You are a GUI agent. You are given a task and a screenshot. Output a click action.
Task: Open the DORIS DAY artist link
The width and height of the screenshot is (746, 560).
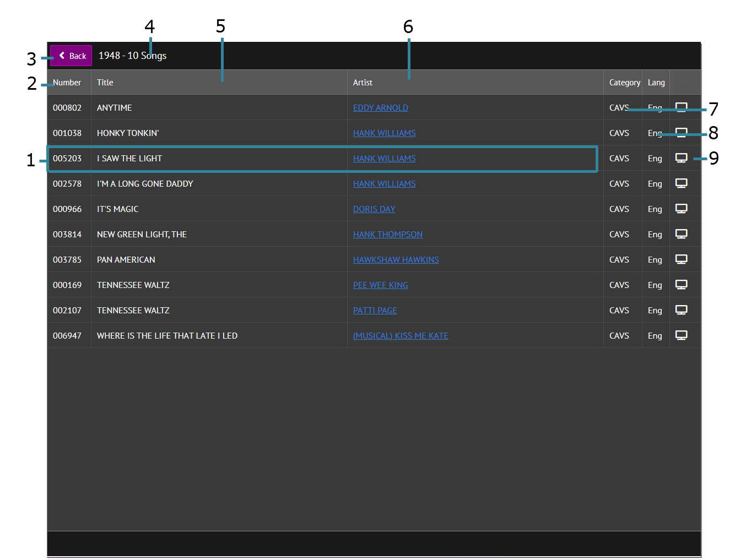click(374, 209)
